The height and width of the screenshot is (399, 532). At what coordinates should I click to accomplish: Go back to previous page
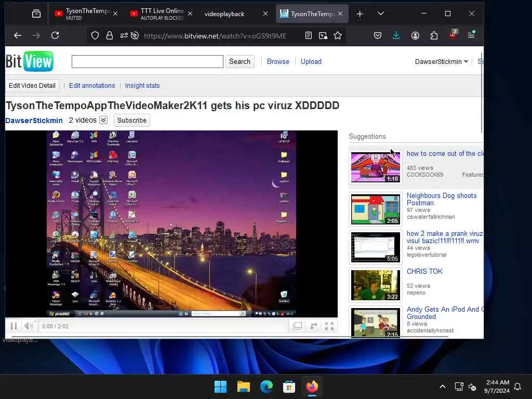pyautogui.click(x=18, y=35)
